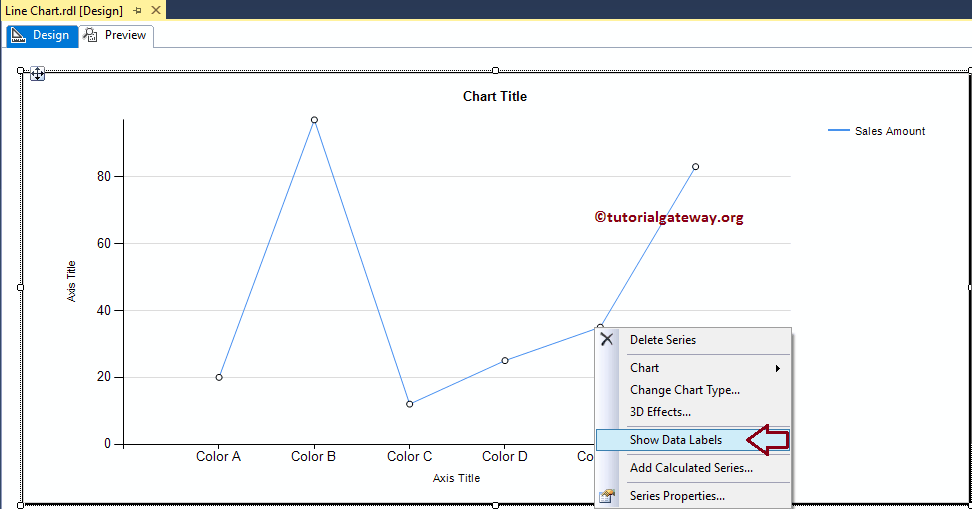Click the chart move handle icon

click(38, 74)
